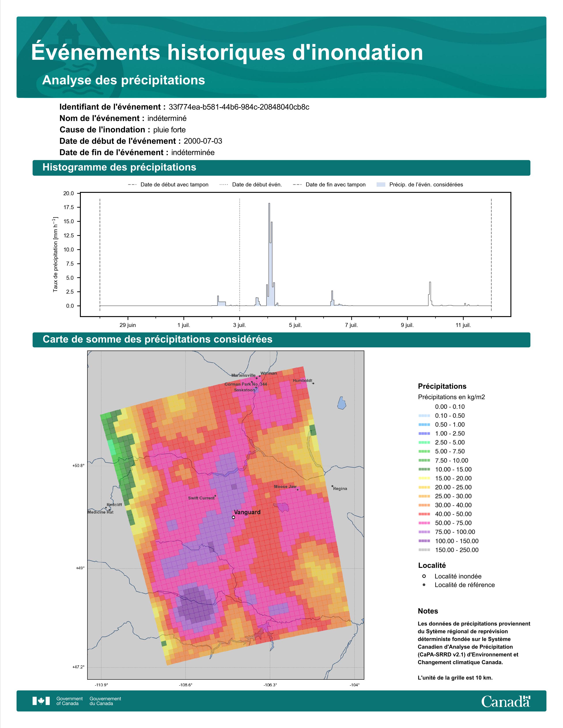Click the Canada wordmark logo in footer
The width and height of the screenshot is (563, 728).
[x=506, y=701]
